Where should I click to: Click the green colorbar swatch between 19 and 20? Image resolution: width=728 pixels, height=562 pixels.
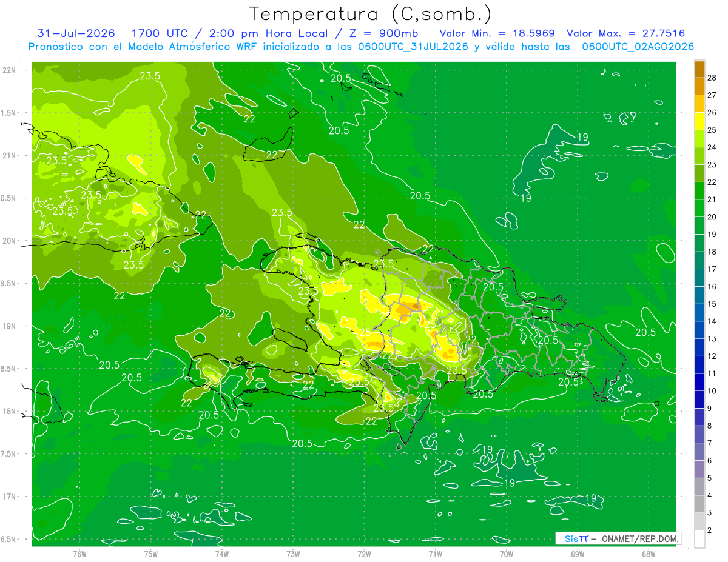pos(699,226)
